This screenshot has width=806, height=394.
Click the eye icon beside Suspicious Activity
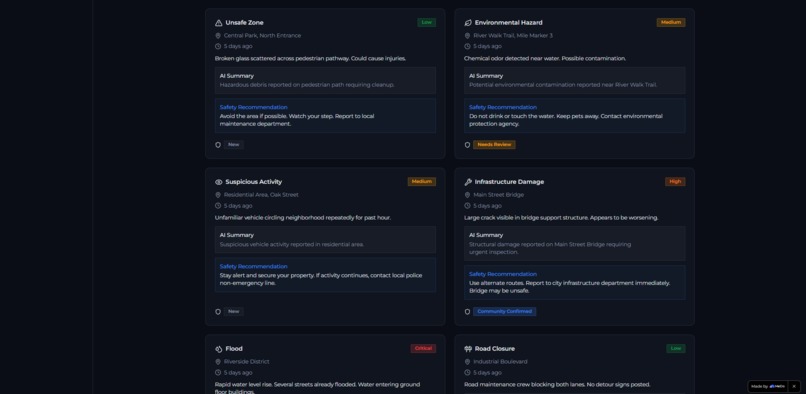click(x=218, y=182)
